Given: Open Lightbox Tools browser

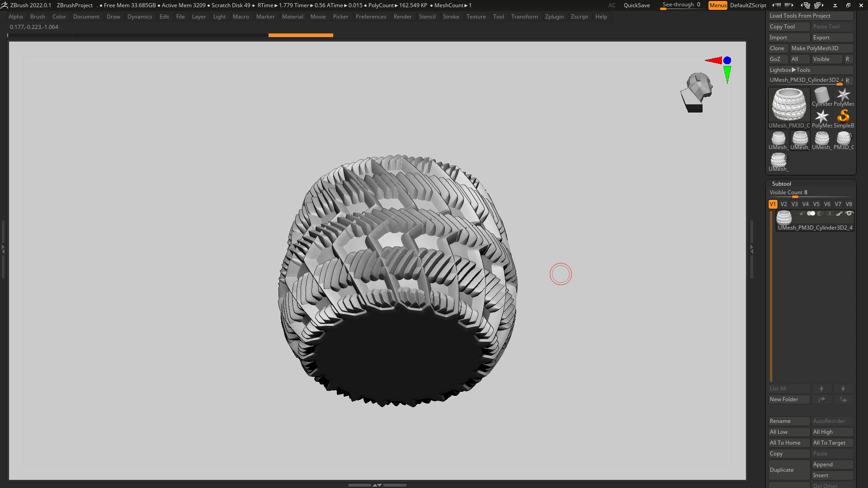Looking at the screenshot, I should pos(811,70).
